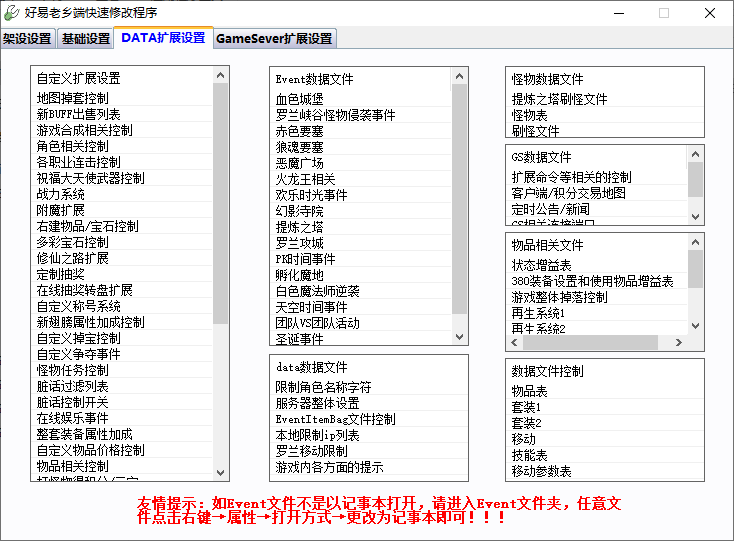Open 本地限制ip列表 data file
This screenshot has width=734, height=541.
(x=318, y=435)
